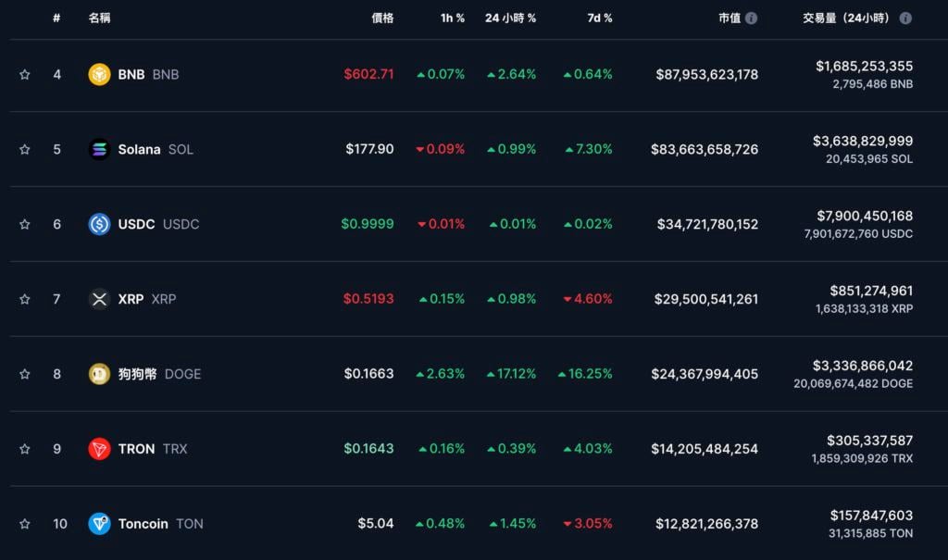Sort by the 7d % column header
Viewport: 948px width, 560px height.
(x=599, y=19)
